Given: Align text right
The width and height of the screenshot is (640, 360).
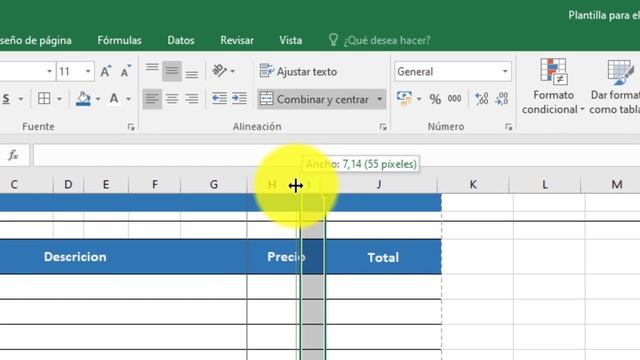Looking at the screenshot, I should tap(191, 99).
